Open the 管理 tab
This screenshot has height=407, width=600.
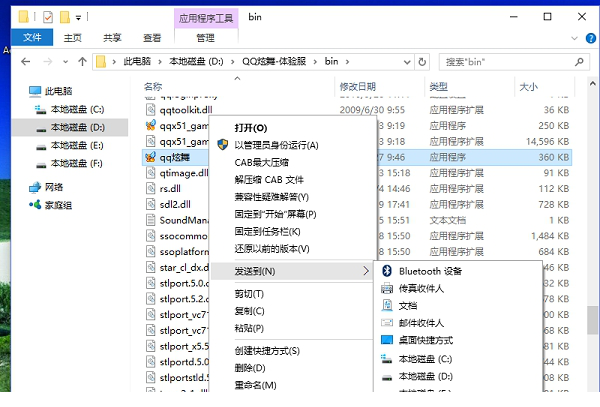click(x=205, y=38)
